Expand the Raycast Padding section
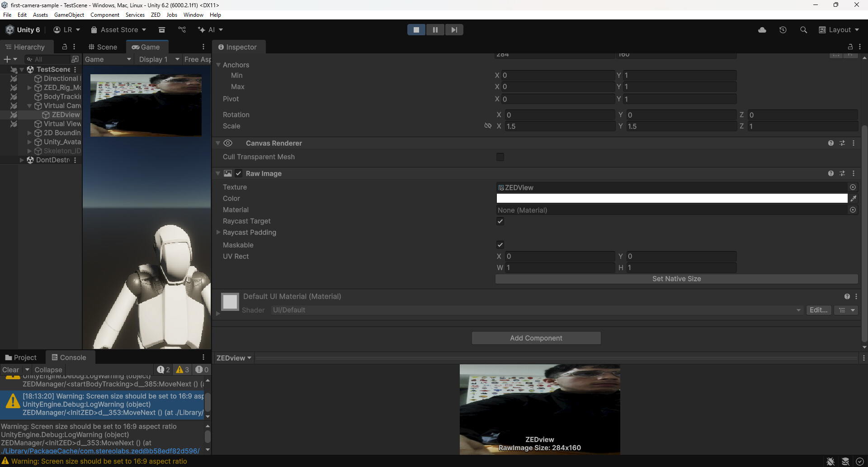The height and width of the screenshot is (467, 868). 218,233
